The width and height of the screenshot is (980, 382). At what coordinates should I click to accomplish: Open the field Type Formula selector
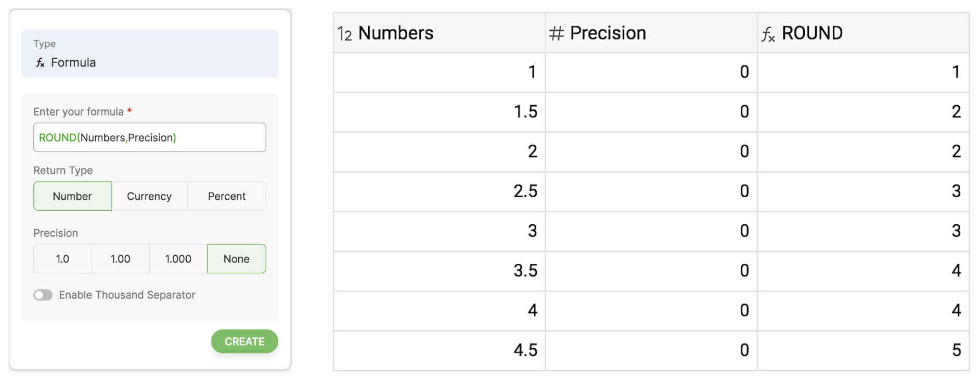pyautogui.click(x=149, y=54)
